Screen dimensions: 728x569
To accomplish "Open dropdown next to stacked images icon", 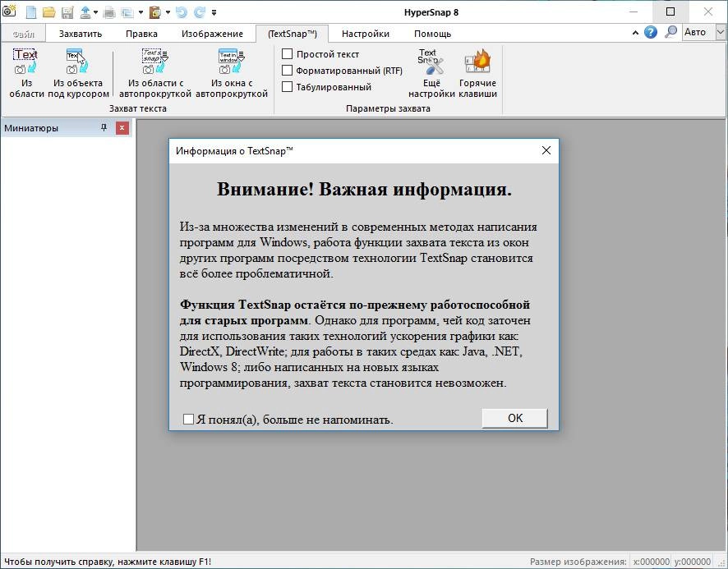I will click(x=141, y=12).
